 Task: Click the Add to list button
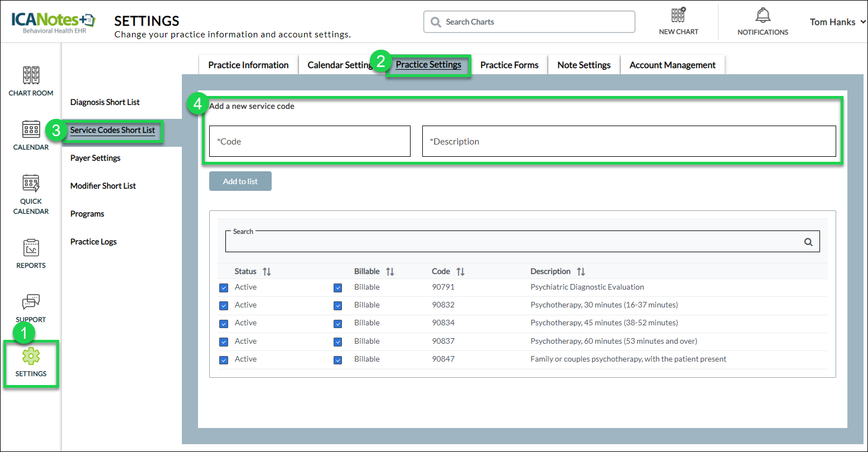(240, 181)
